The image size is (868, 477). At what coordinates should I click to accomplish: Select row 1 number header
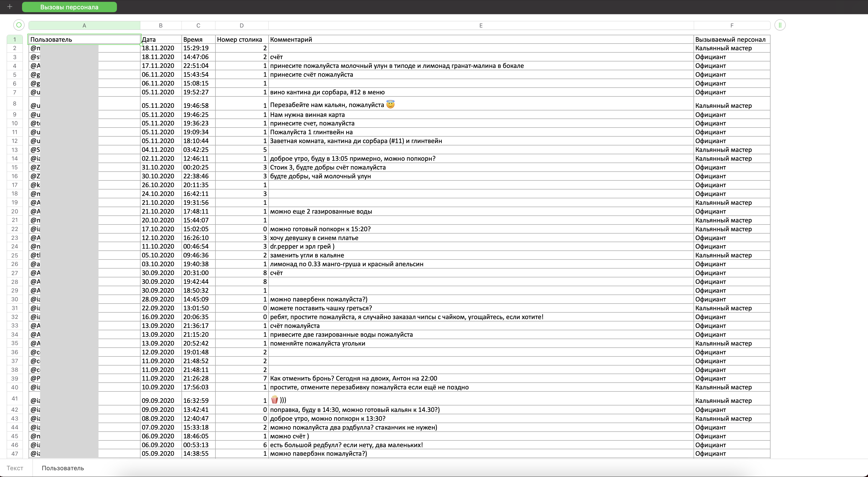click(15, 39)
